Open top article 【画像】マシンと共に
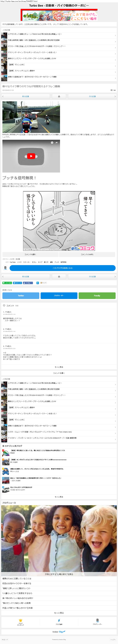 click(59, 66)
